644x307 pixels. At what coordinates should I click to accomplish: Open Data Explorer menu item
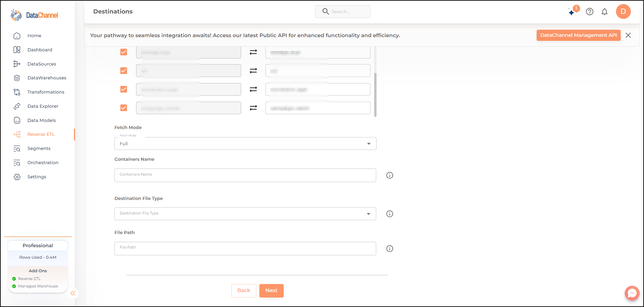coord(43,106)
